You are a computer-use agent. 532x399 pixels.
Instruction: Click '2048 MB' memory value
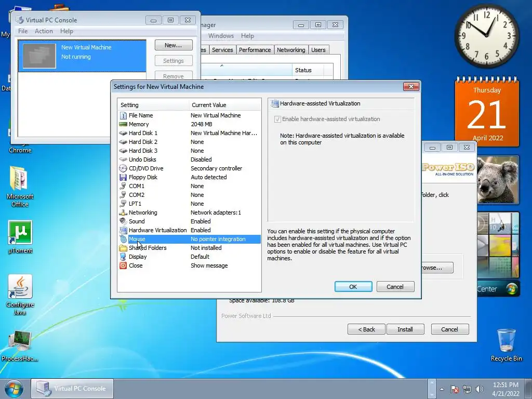point(202,124)
